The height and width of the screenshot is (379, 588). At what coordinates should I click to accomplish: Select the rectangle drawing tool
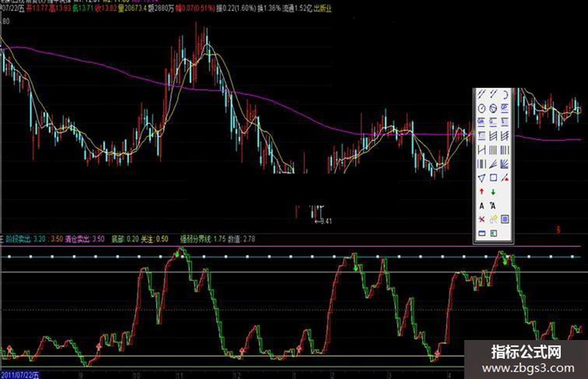(493, 178)
